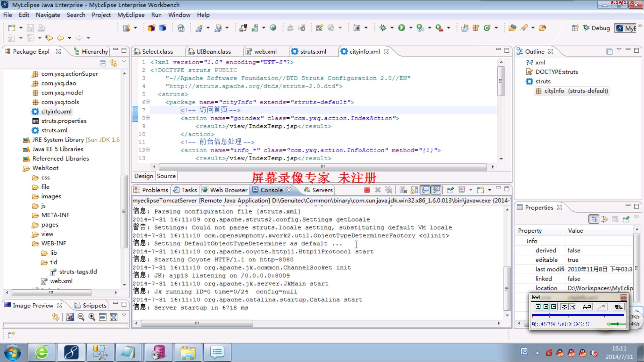Open the Navigate menu

48,15
